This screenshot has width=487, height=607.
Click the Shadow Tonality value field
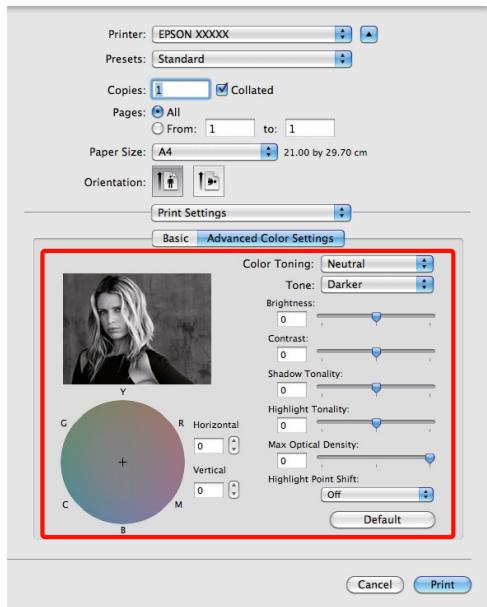coord(292,390)
